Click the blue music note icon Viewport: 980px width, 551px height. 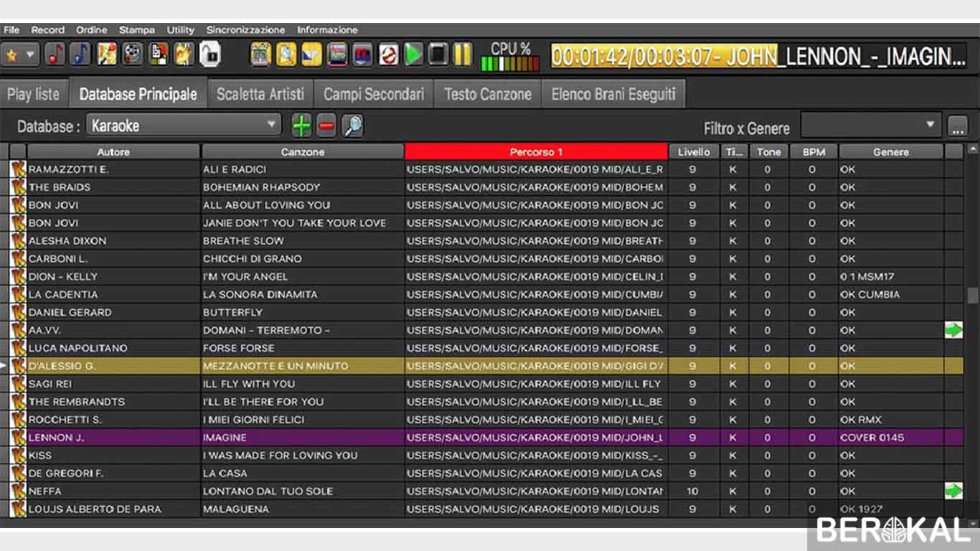pos(80,55)
